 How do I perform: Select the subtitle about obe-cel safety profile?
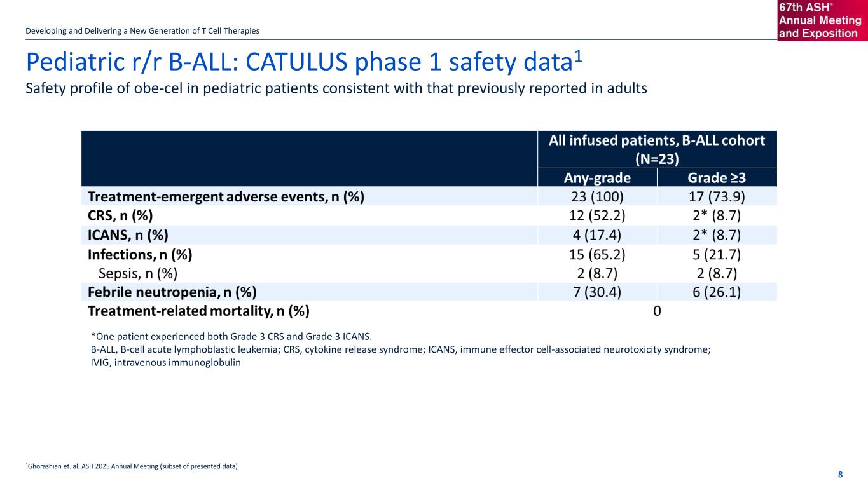click(x=336, y=88)
